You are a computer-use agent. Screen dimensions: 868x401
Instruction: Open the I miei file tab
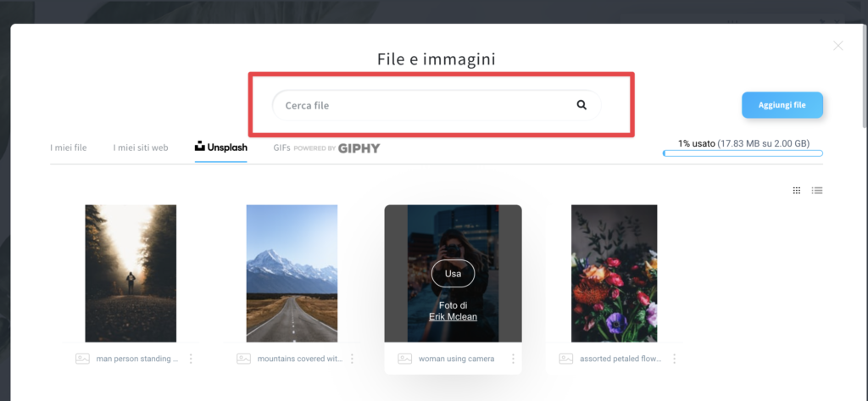(x=69, y=148)
